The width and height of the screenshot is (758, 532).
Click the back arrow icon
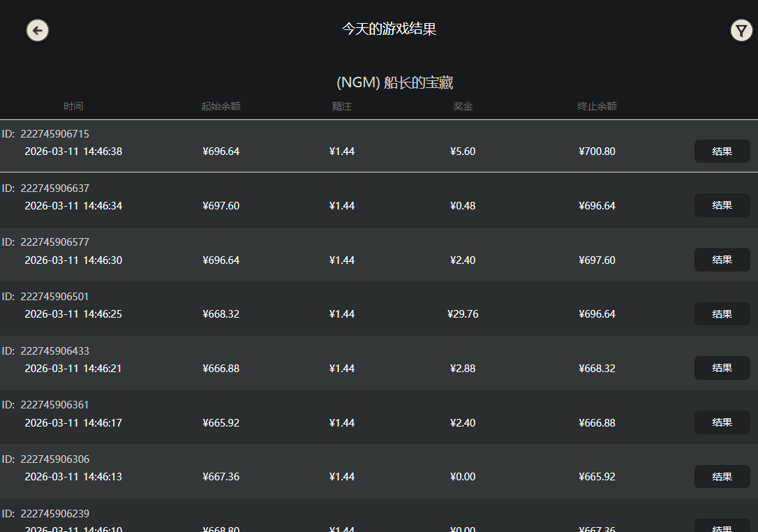[37, 30]
